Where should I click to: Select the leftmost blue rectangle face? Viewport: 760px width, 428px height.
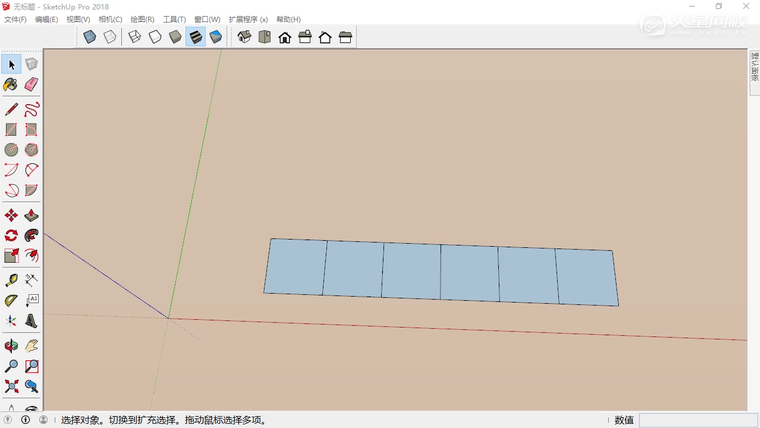pyautogui.click(x=296, y=267)
